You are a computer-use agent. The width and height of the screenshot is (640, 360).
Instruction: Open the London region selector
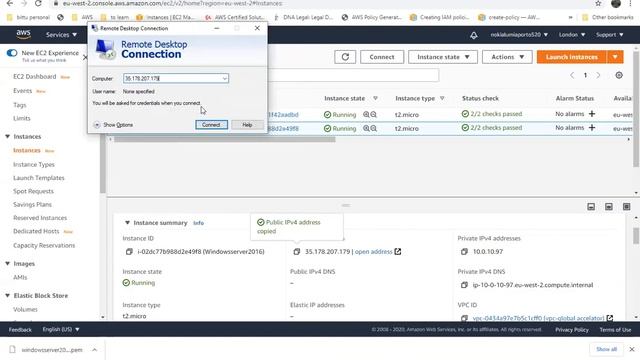[x=572, y=35]
